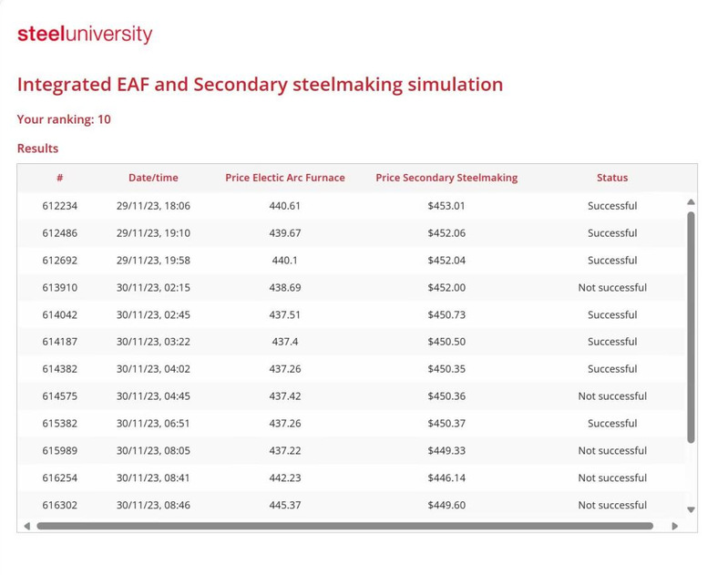Click date cell 30/11/23, 04:02

point(153,369)
